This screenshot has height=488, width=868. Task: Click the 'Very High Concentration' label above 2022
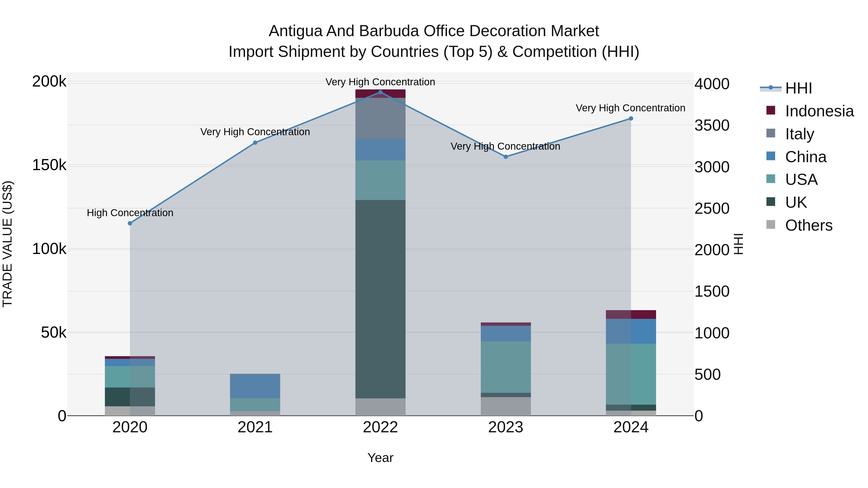(x=380, y=82)
